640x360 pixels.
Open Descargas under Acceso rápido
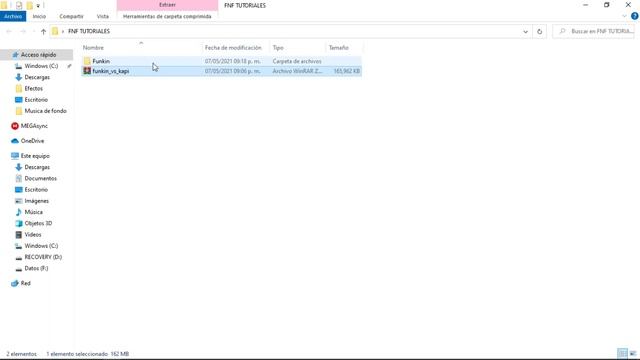37,77
